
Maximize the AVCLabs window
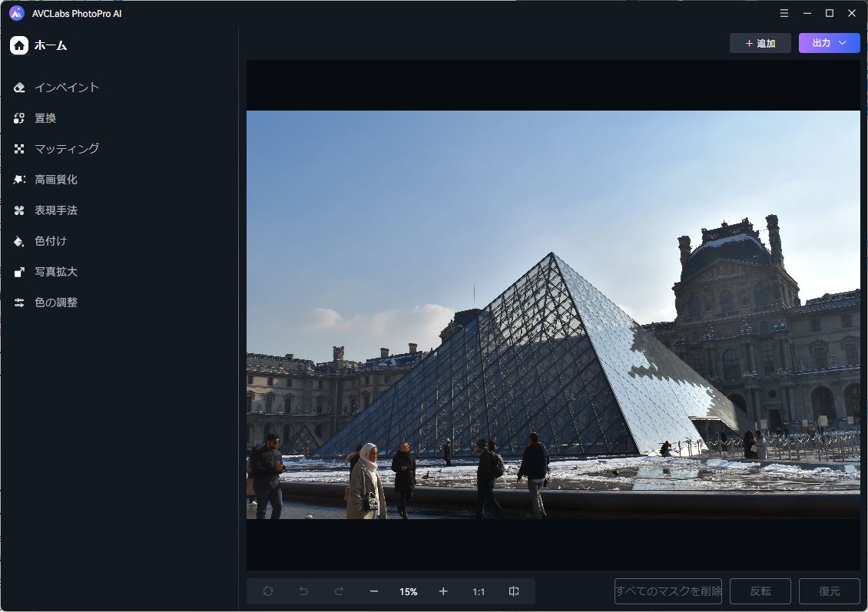[830, 13]
